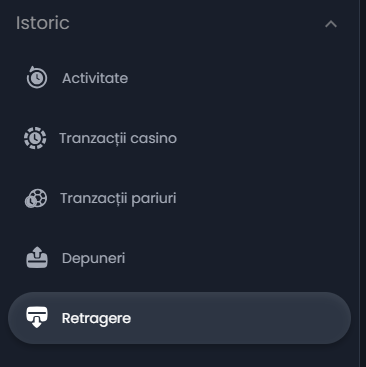Click the row space right of Tranzacții casino
This screenshot has width=366, height=367.
click(263, 138)
